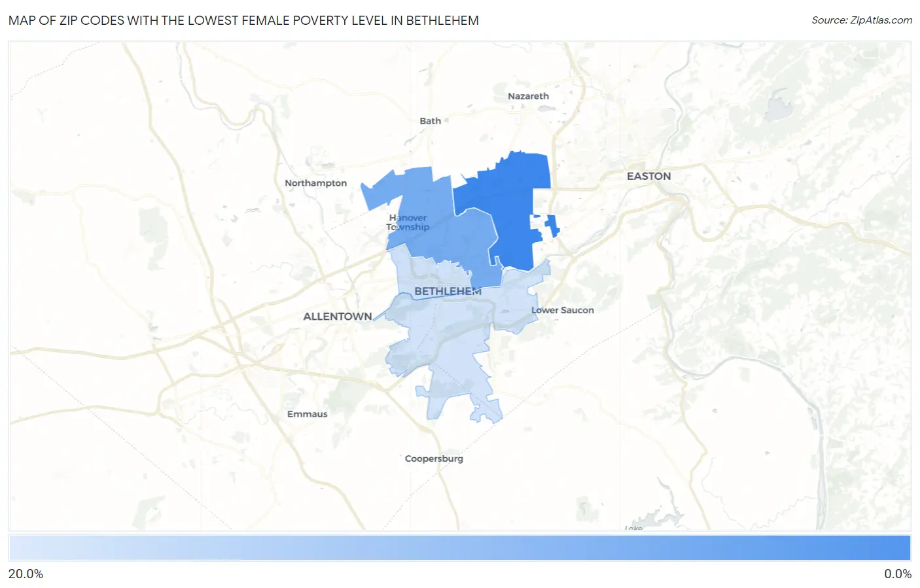Click the ALLENTOWN city label
920x588 pixels.
tap(338, 317)
